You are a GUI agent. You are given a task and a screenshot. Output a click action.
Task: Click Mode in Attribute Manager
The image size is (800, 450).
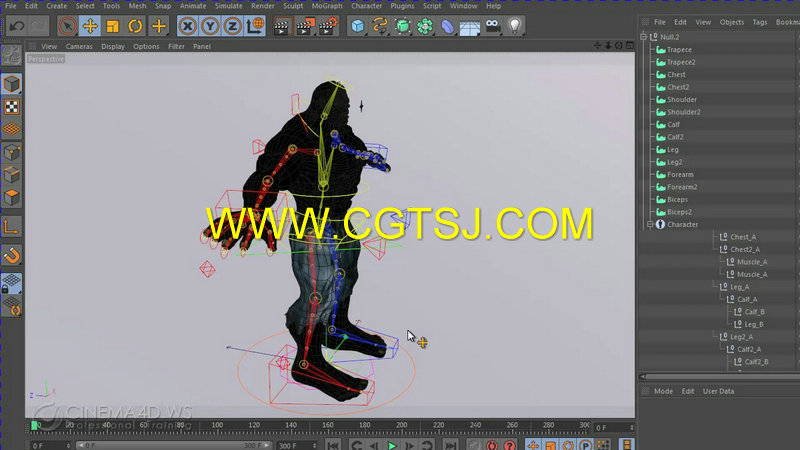click(x=663, y=391)
